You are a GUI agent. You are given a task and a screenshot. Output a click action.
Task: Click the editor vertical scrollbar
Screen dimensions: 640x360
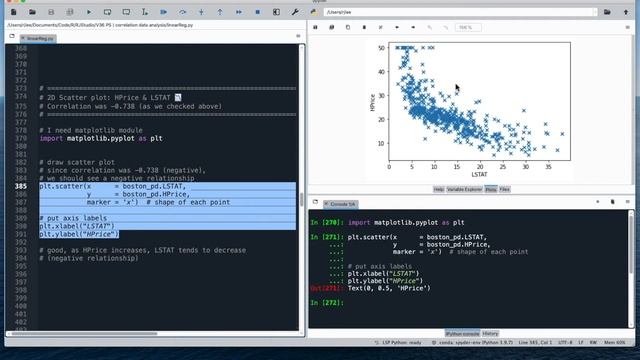coord(302,199)
